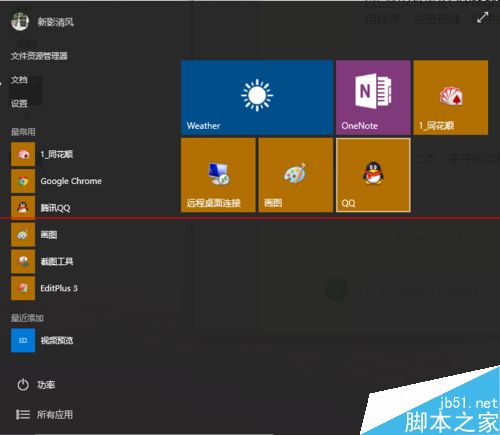The image size is (500, 435).
Task: Launch the OneNote tile
Action: [373, 97]
